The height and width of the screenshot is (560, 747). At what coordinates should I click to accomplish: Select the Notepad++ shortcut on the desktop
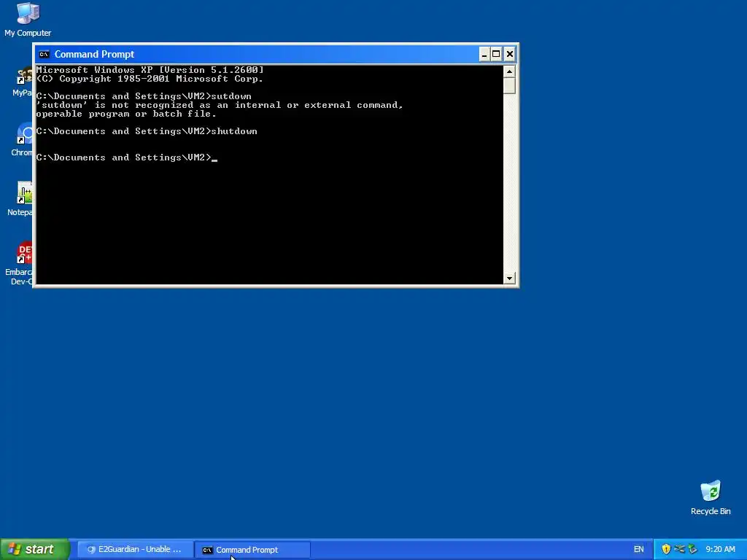[x=21, y=200]
